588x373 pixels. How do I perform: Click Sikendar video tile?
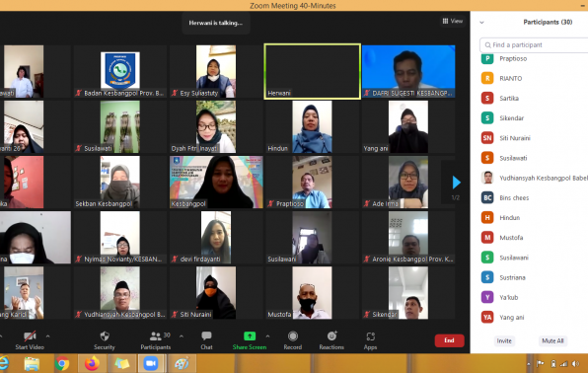click(408, 293)
